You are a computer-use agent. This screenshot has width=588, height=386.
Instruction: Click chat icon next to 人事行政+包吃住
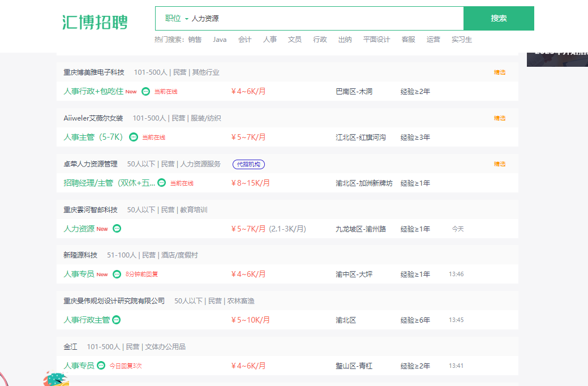(x=145, y=92)
